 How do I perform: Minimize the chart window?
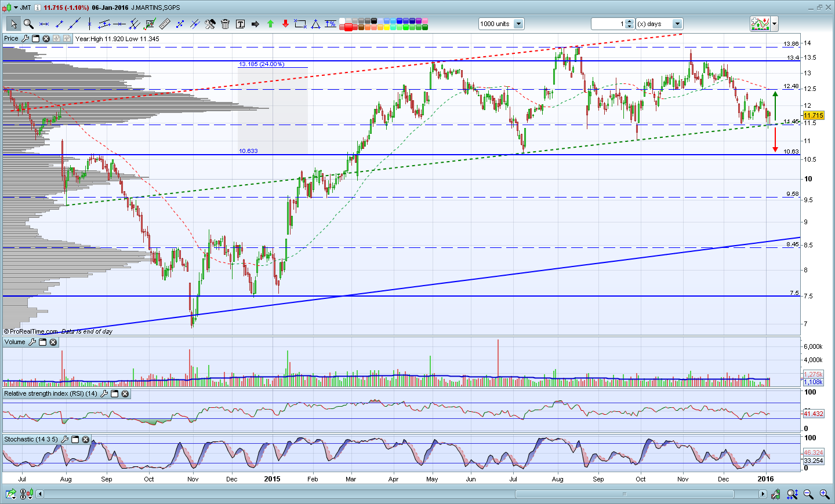811,8
